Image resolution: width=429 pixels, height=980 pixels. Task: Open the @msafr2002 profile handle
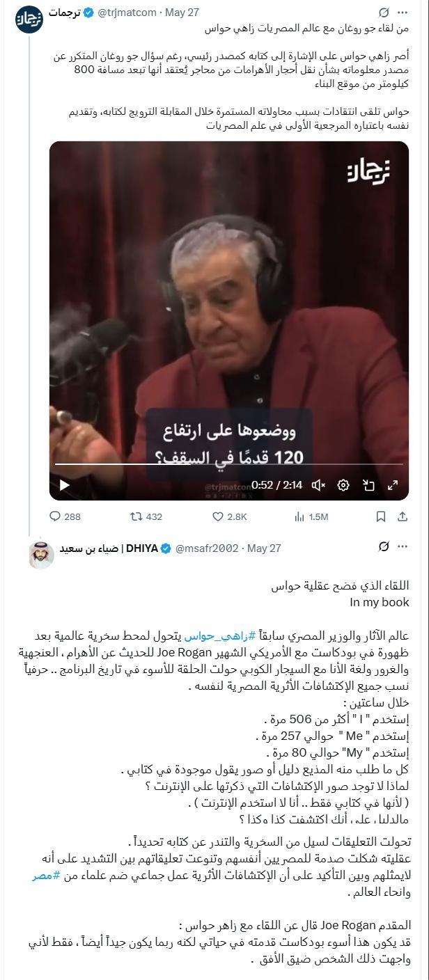tap(208, 548)
